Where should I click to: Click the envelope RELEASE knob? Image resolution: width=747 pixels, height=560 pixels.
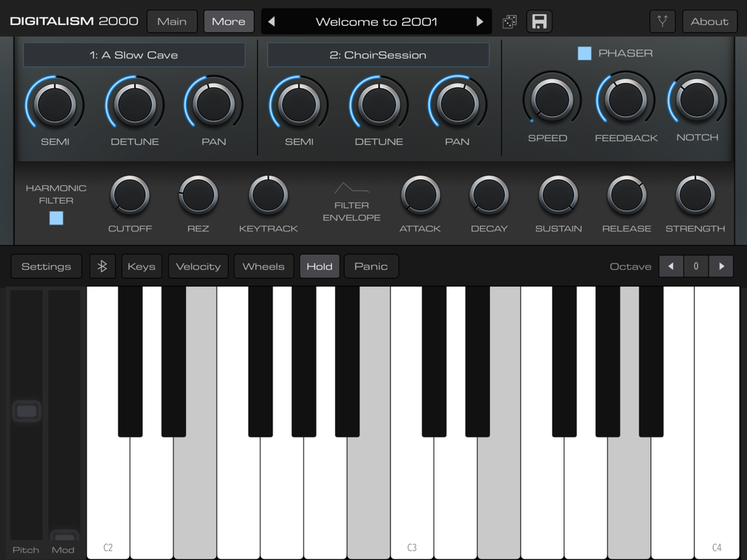(x=627, y=195)
